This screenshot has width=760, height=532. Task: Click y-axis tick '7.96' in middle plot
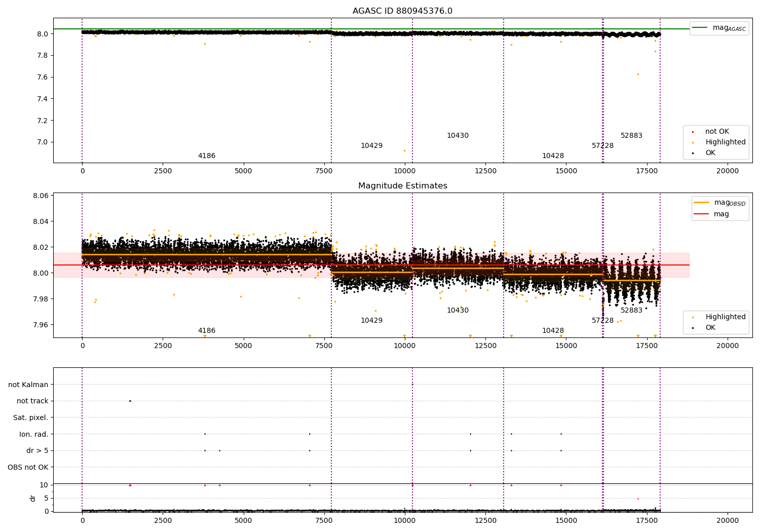41,325
